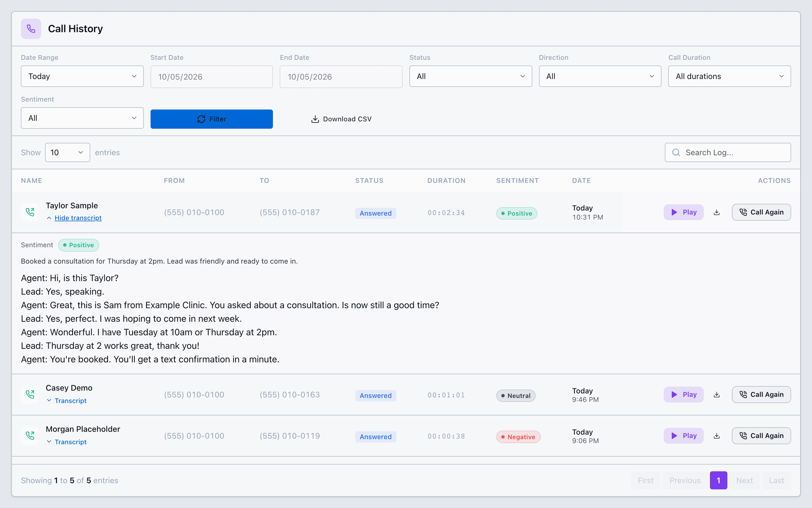This screenshot has width=812, height=508.
Task: Click the Start Date field
Action: pos(211,77)
